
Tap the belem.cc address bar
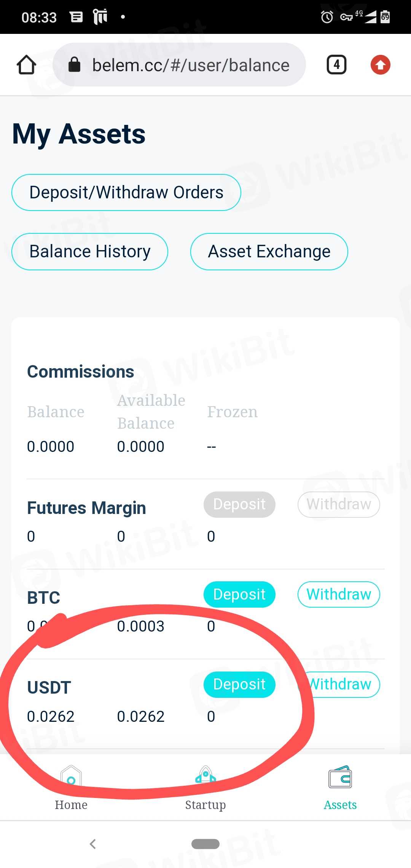[x=190, y=65]
